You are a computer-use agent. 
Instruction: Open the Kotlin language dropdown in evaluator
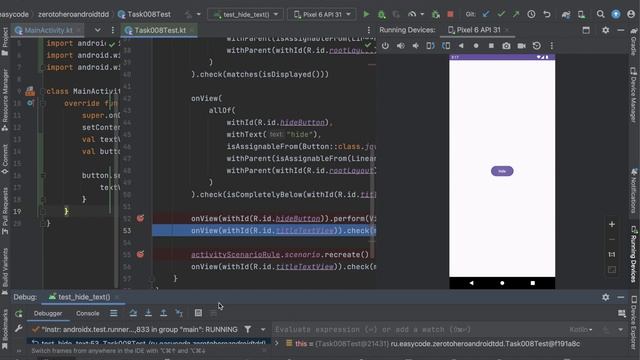(x=581, y=329)
